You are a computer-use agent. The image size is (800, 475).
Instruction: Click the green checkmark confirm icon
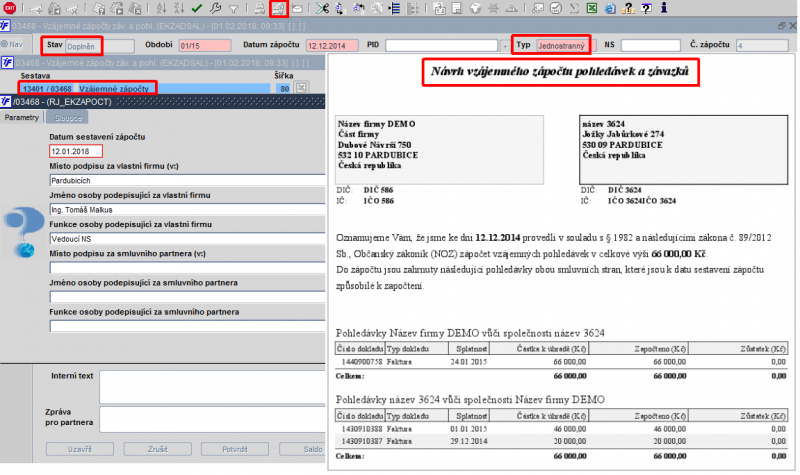pyautogui.click(x=197, y=9)
